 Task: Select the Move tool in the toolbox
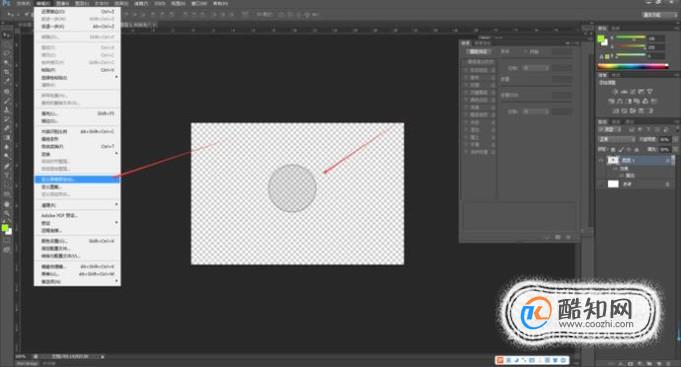coord(6,35)
